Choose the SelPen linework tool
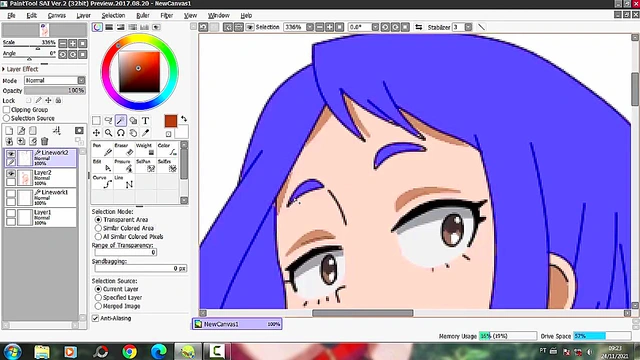640x360 pixels. (x=145, y=166)
